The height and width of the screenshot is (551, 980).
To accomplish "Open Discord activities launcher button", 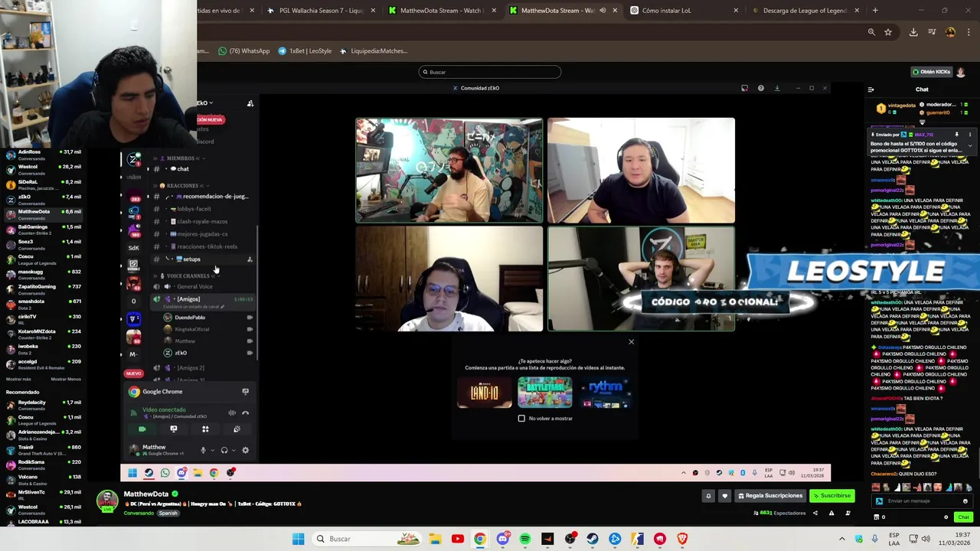I will click(205, 429).
